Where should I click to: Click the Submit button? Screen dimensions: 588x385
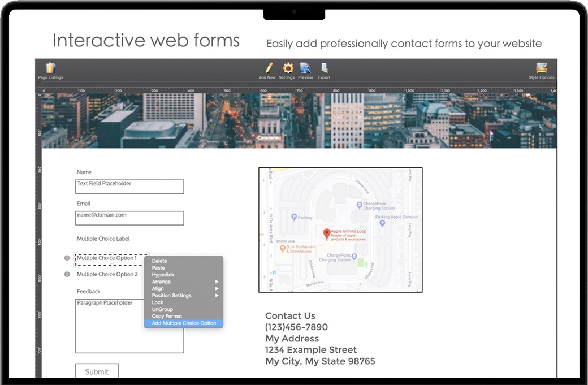click(x=97, y=371)
